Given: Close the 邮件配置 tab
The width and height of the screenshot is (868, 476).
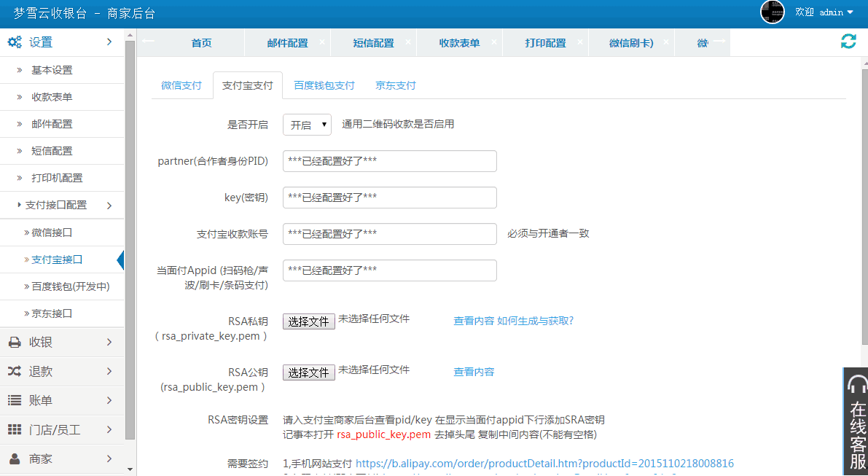Looking at the screenshot, I should (322, 42).
